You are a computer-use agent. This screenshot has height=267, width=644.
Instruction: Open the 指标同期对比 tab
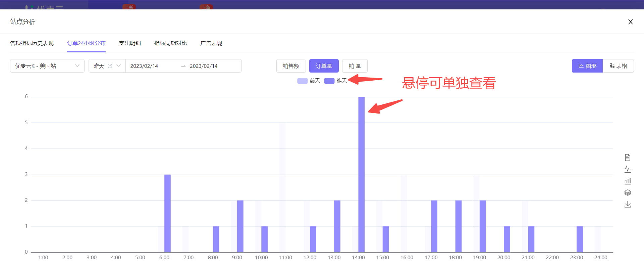point(171,43)
